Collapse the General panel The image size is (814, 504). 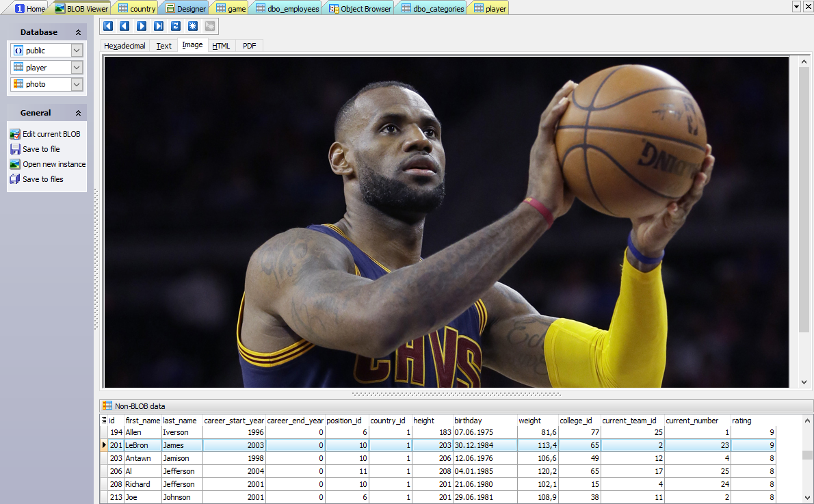click(x=79, y=112)
